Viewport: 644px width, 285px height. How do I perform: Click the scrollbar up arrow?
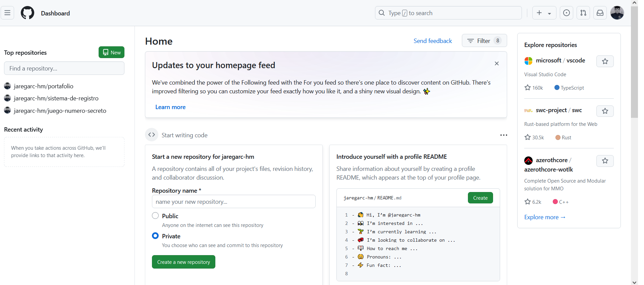click(x=634, y=3)
